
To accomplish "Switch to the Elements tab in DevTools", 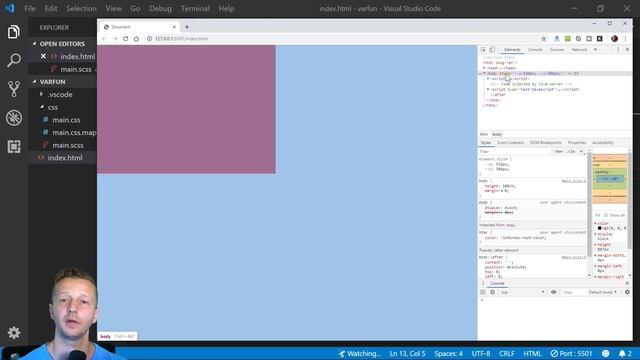I will [x=512, y=50].
